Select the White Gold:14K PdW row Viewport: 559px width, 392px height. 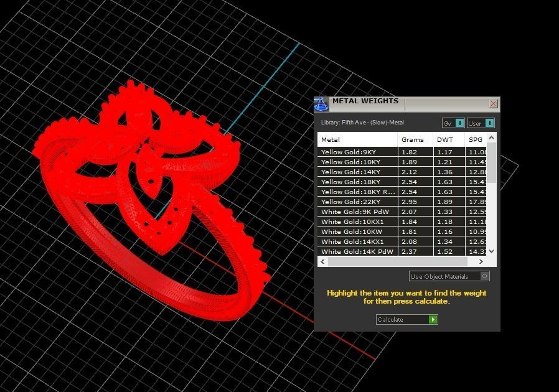402,251
